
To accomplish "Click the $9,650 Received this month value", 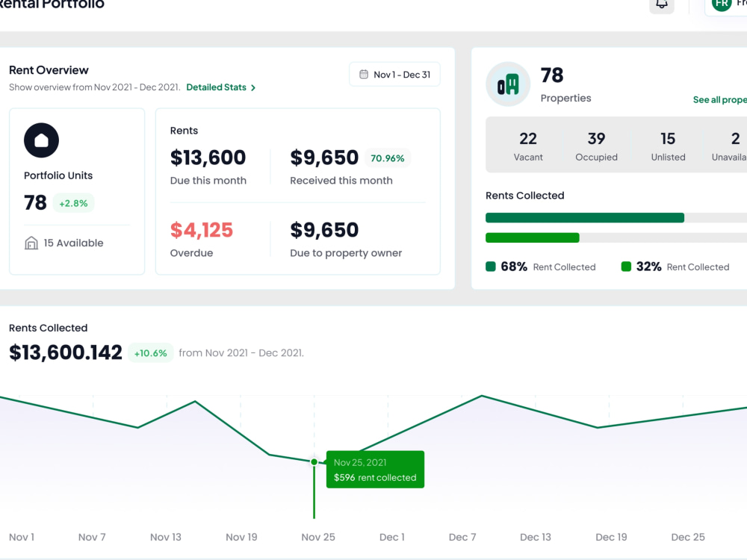I will click(324, 158).
